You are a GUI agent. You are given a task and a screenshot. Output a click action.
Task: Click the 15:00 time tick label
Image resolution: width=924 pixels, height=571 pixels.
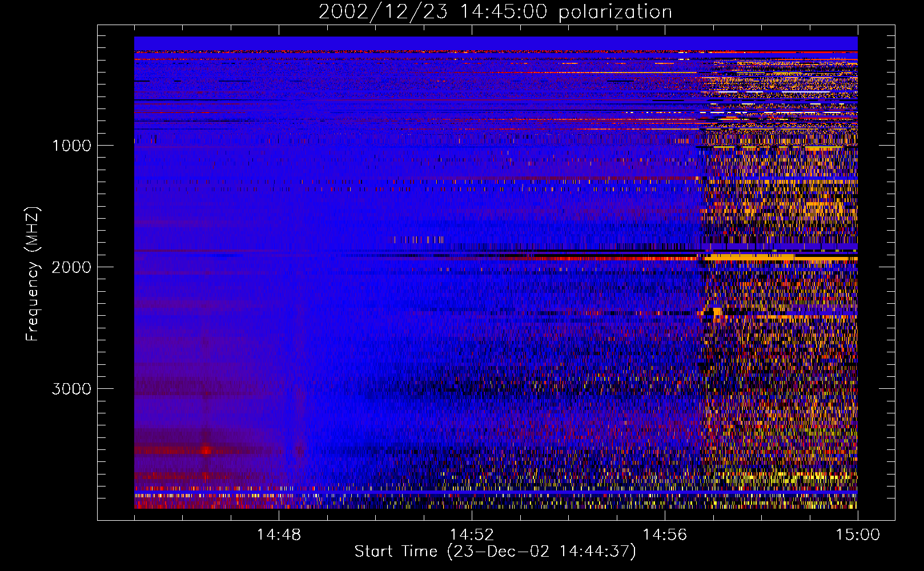pos(858,535)
